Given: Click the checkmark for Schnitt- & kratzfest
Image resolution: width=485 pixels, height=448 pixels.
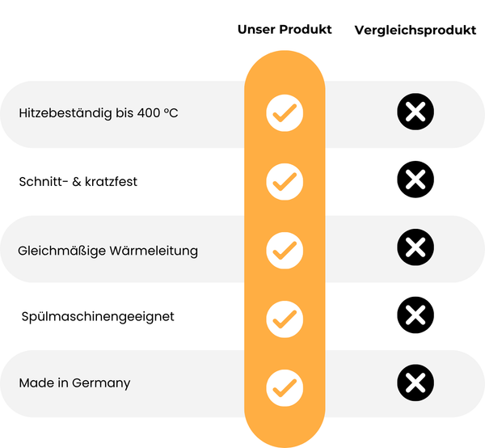Looking at the screenshot, I should pyautogui.click(x=285, y=181).
